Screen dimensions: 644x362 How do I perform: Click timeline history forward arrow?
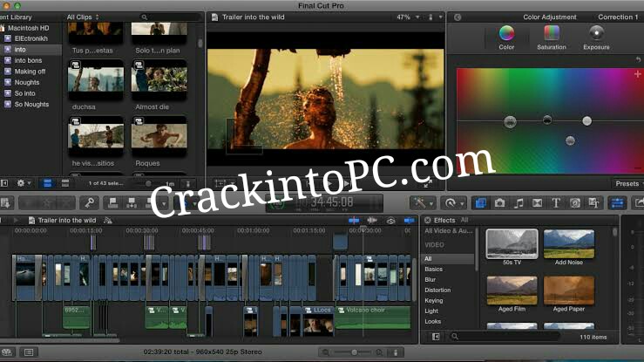(x=16, y=220)
